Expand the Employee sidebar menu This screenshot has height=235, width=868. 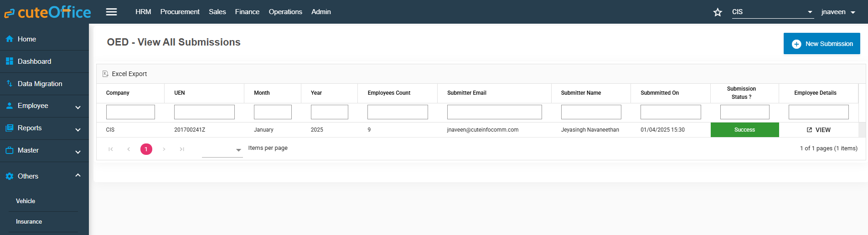[x=77, y=107]
